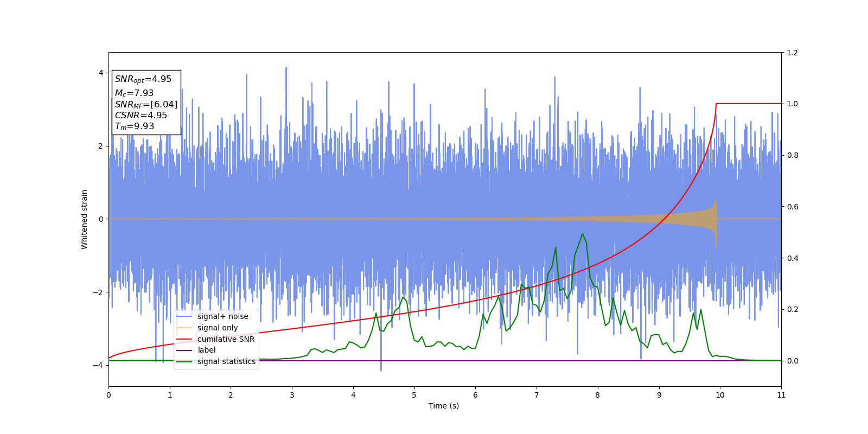The height and width of the screenshot is (434, 868).
Task: Click right y-axis tick label 0.6
Action: 792,207
